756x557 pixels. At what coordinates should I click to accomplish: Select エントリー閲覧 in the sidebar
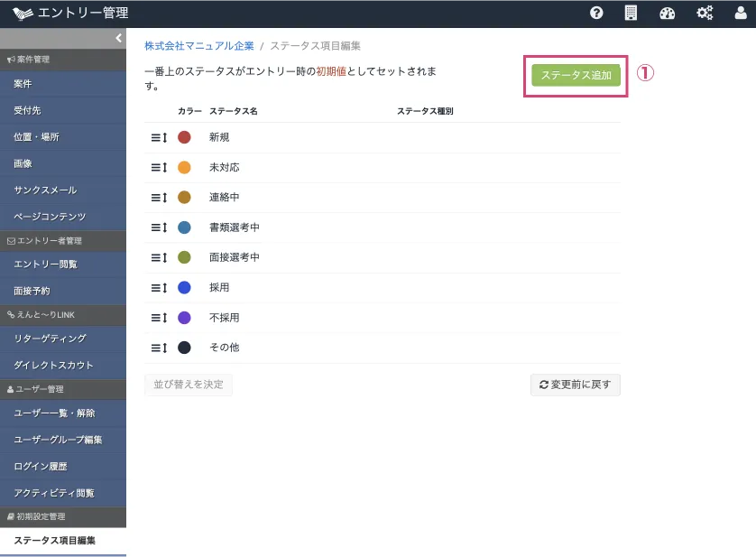pyautogui.click(x=45, y=265)
